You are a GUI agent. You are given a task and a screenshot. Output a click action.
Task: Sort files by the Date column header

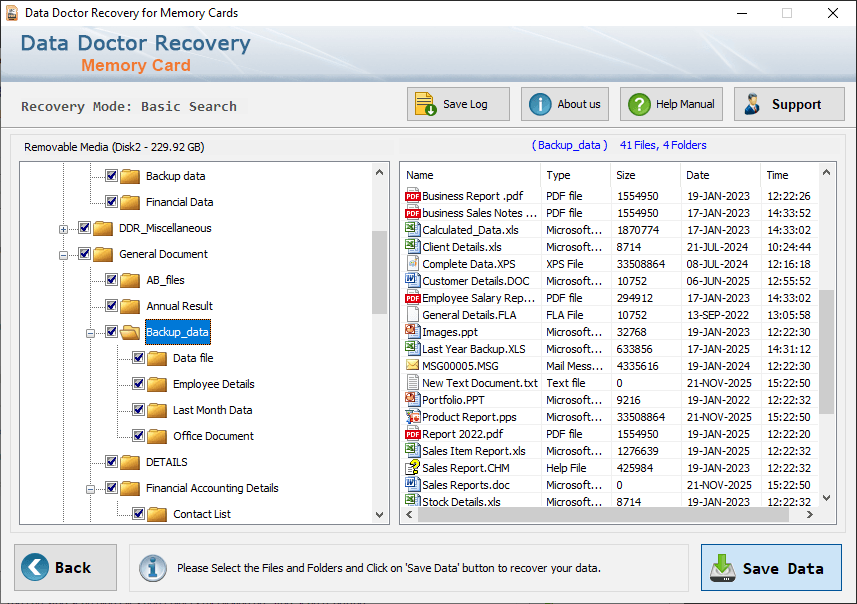(x=720, y=175)
